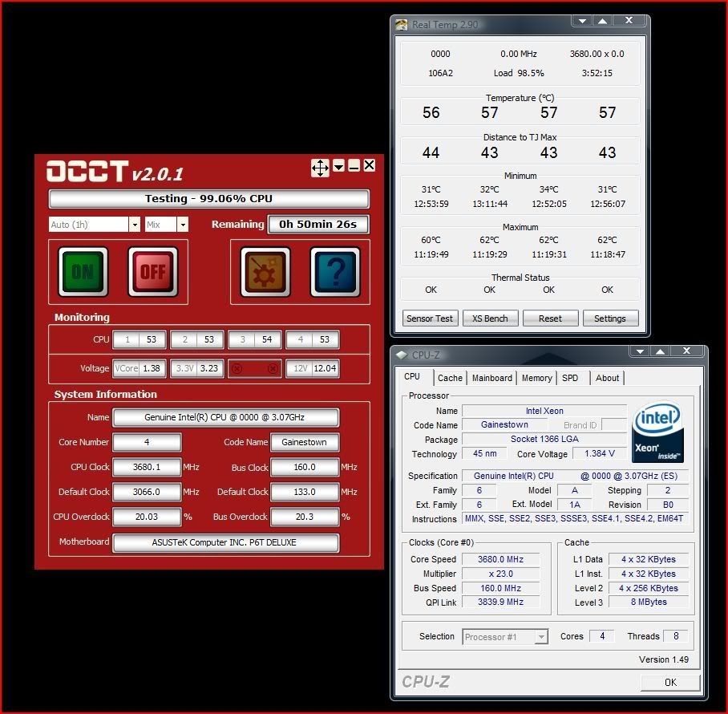This screenshot has width=728, height=714.
Task: Click OK button in CPU-Z
Action: (x=670, y=683)
